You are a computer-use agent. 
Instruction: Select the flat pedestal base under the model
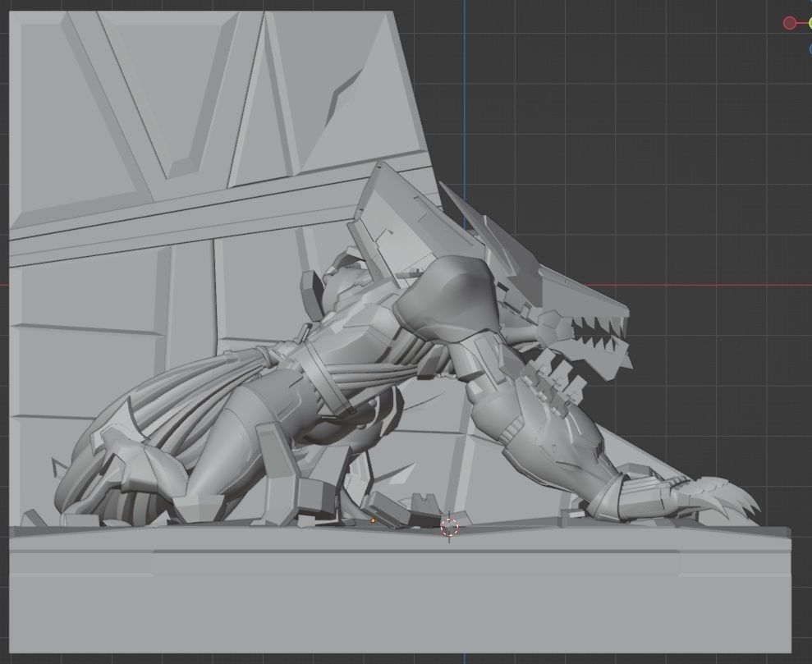(401, 590)
